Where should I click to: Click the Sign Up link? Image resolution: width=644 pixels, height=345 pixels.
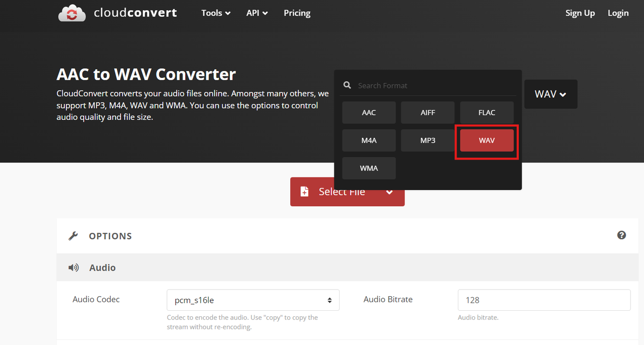580,13
